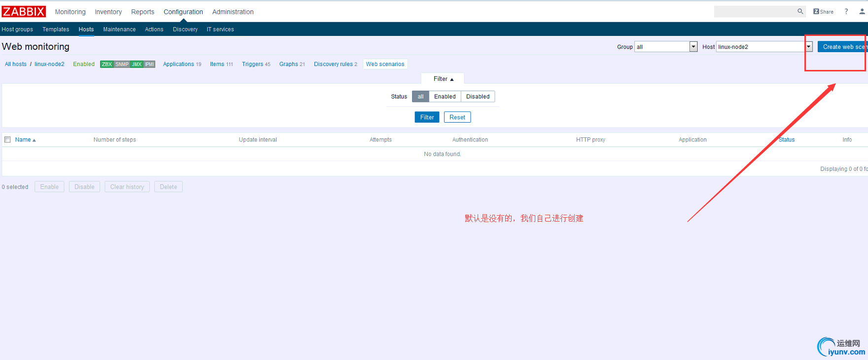The width and height of the screenshot is (868, 360).
Task: Sort table by Name column
Action: point(25,140)
